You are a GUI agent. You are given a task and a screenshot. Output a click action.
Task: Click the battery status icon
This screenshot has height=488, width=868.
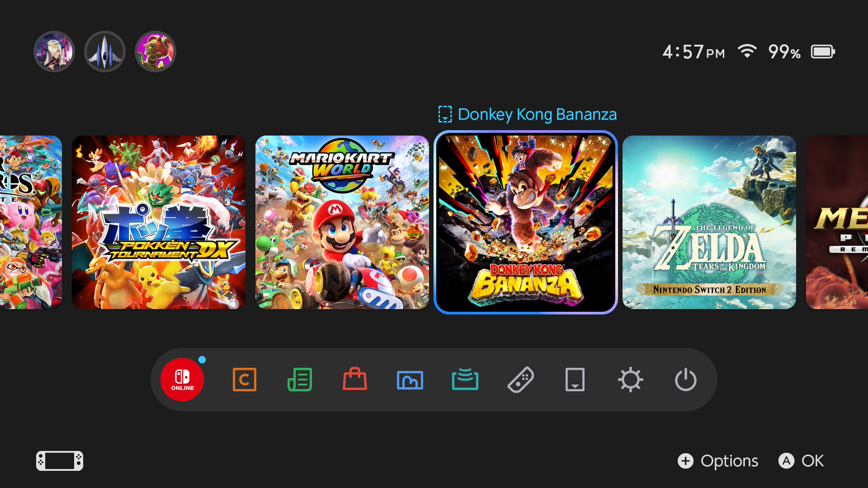(823, 52)
